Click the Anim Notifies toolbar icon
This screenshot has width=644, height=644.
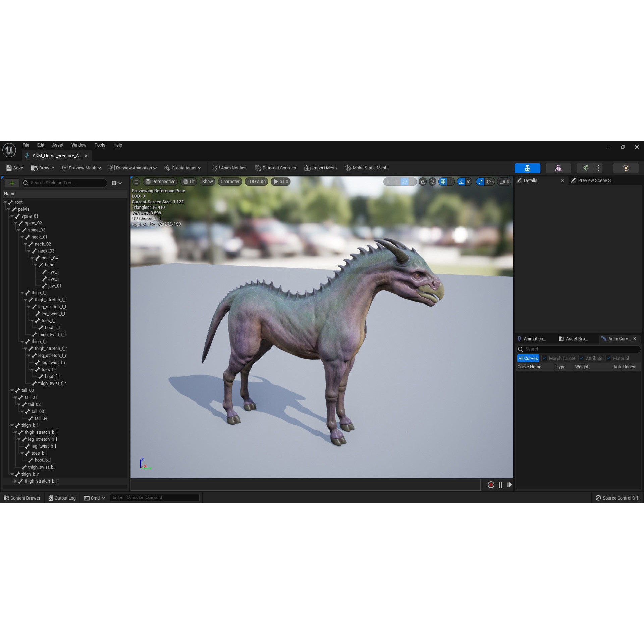click(x=217, y=168)
